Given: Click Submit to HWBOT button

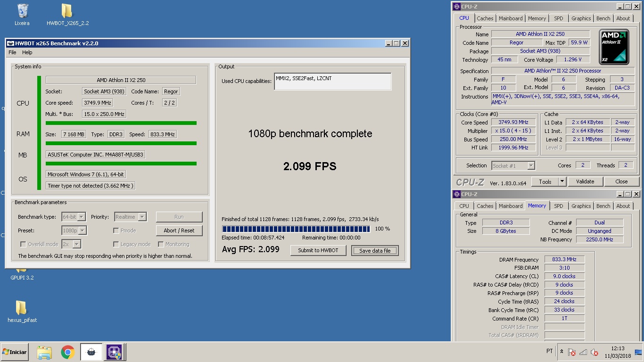Looking at the screenshot, I should 318,250.
